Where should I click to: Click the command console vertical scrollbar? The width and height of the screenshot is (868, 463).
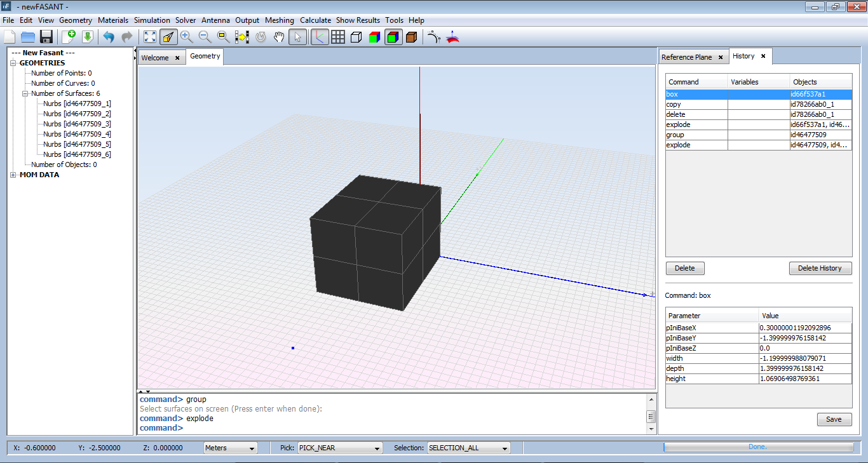pyautogui.click(x=651, y=416)
